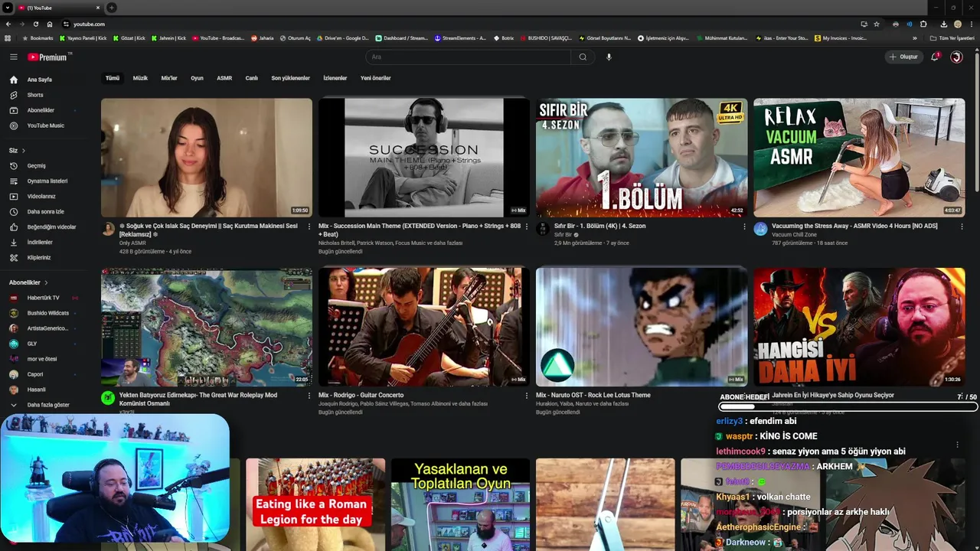980x551 pixels.
Task: Open Sıfır Bir 1. Bölüm thumbnail
Action: (642, 158)
